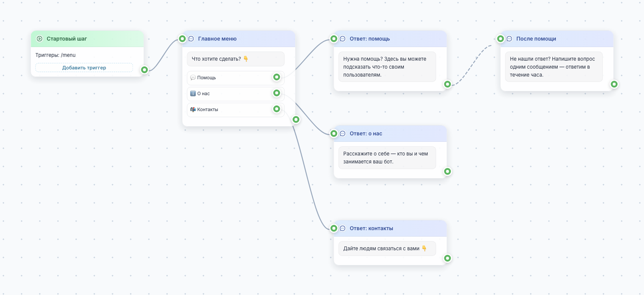Click the play icon in Стартовый шаг header

coord(39,39)
